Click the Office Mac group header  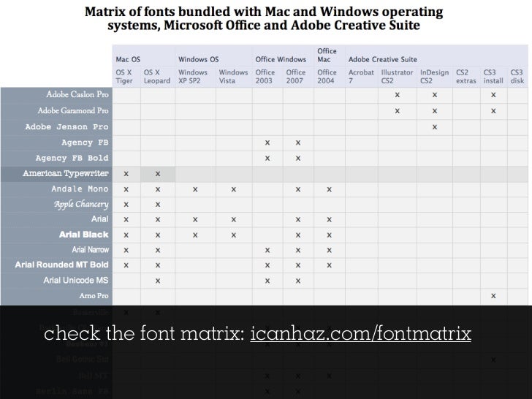(x=327, y=55)
